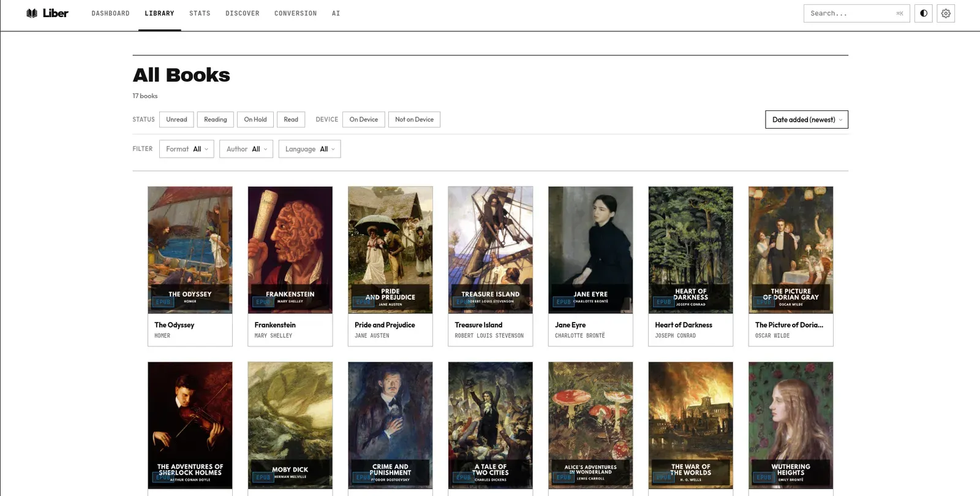Open The Picture of Dorian Gray cover
Image resolution: width=980 pixels, height=496 pixels.
(791, 250)
